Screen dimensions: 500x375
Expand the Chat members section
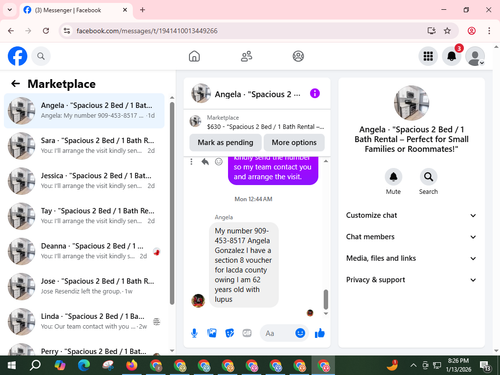411,237
